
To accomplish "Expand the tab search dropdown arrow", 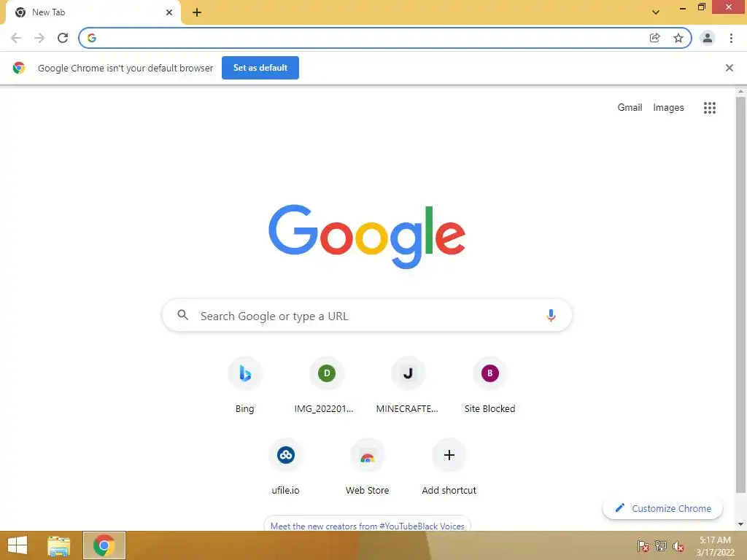I will 656,12.
